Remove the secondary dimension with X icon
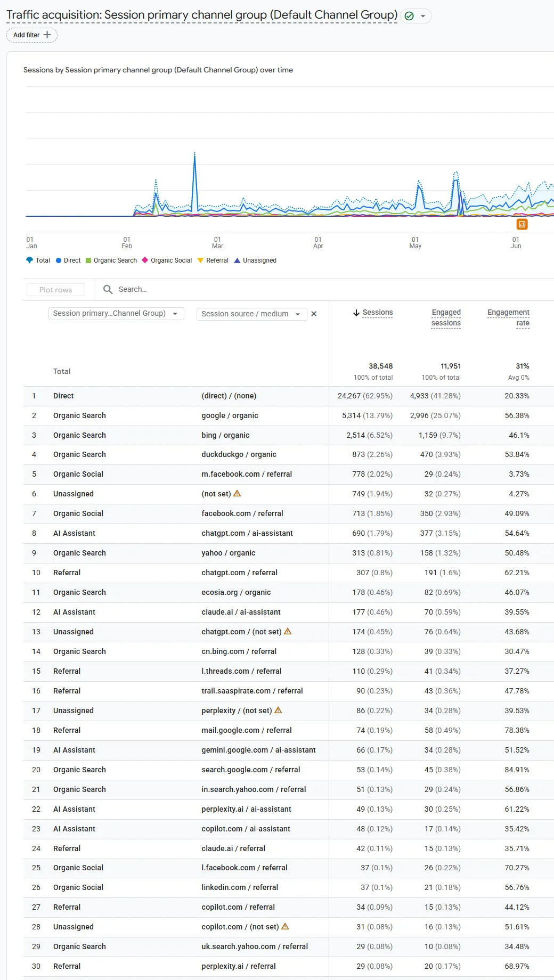The image size is (554, 980). pos(314,314)
